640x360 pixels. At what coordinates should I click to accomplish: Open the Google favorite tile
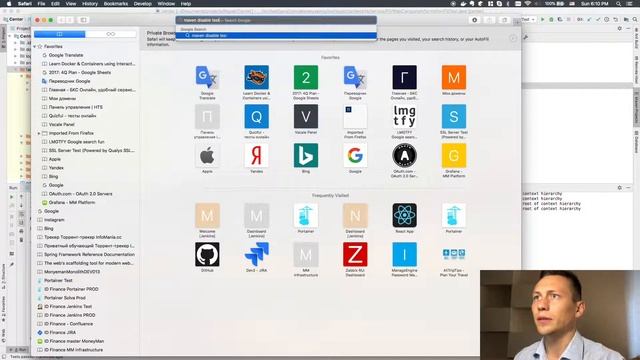pos(355,156)
